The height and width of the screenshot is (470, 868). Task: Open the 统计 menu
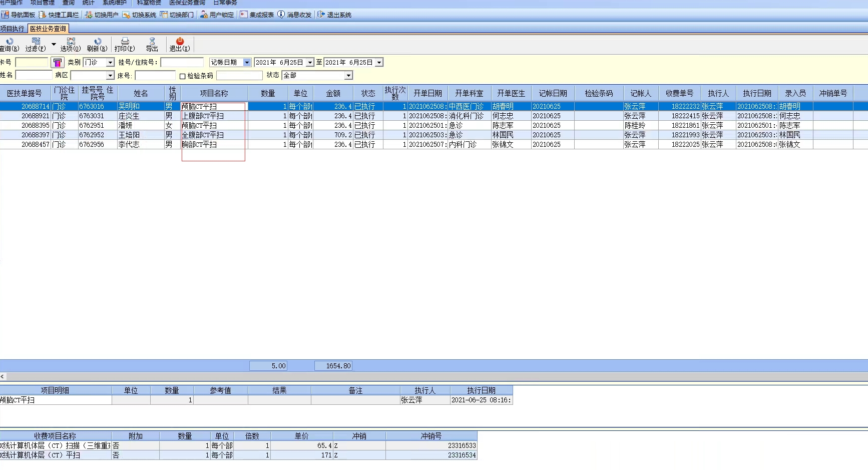(x=88, y=3)
